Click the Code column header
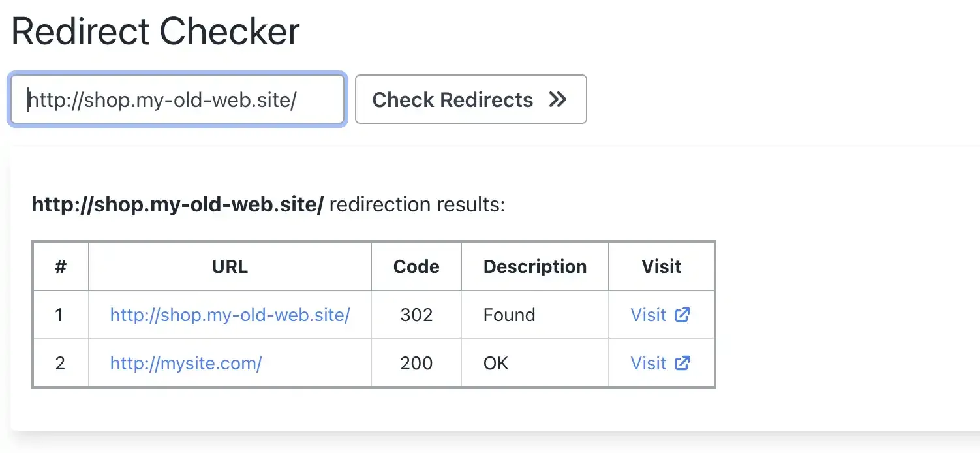 tap(416, 266)
